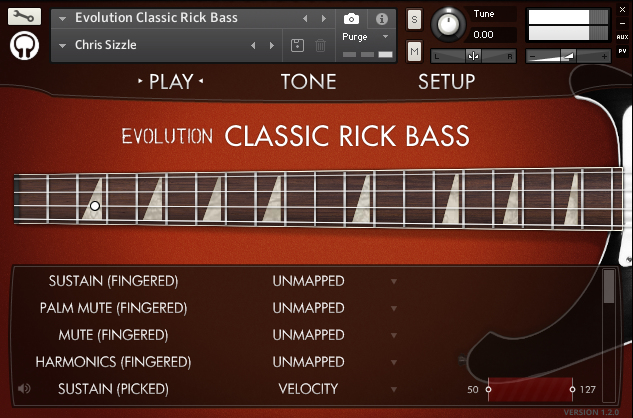Switch to the SETUP tab
633x418 pixels.
point(446,82)
